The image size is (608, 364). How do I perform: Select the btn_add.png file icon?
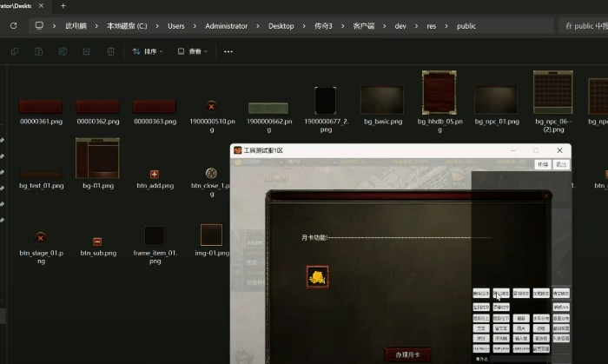point(155,174)
